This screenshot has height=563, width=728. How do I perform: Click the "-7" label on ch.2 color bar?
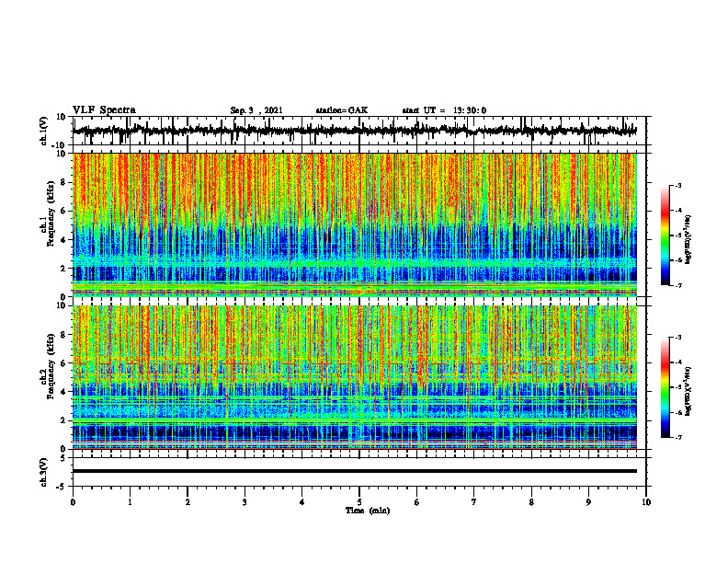677,438
